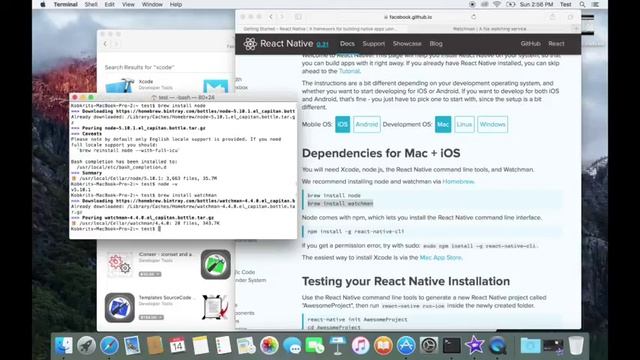Open the Notes app in Dock
This screenshot has width=640, height=360.
(200, 346)
